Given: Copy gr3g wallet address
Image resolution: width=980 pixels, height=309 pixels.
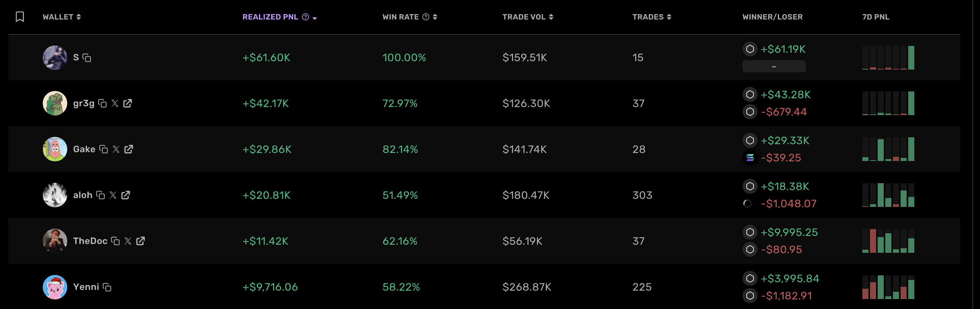Looking at the screenshot, I should tap(102, 103).
